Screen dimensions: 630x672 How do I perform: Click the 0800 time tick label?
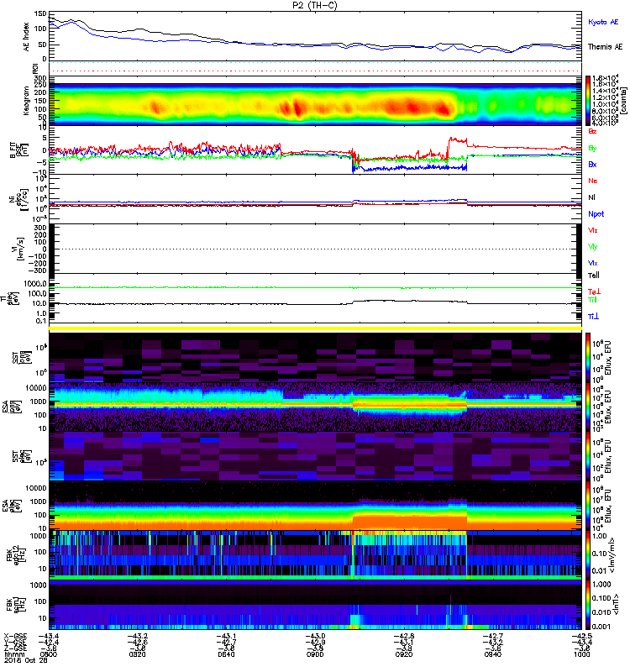[x=48, y=654]
